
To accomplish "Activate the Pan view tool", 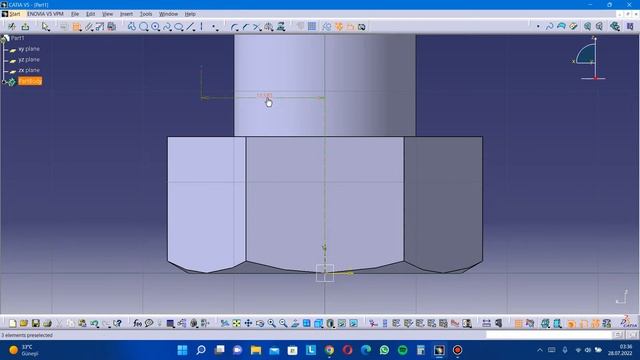I will (x=248, y=323).
